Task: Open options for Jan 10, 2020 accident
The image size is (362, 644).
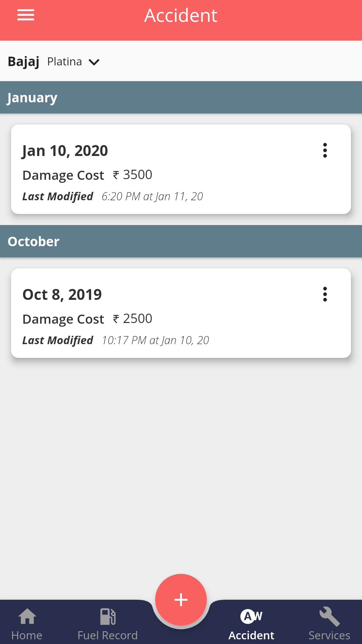Action: [x=325, y=150]
